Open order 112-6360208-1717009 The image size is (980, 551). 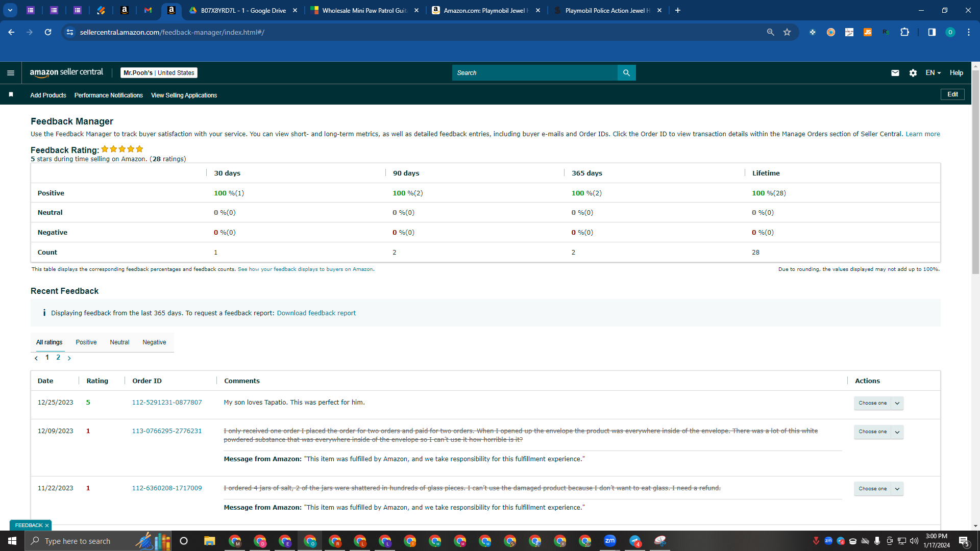coord(167,488)
